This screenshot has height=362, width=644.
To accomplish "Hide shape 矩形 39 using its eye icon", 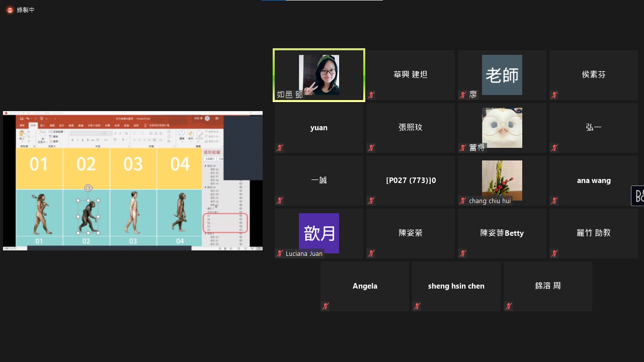I will pos(240,169).
